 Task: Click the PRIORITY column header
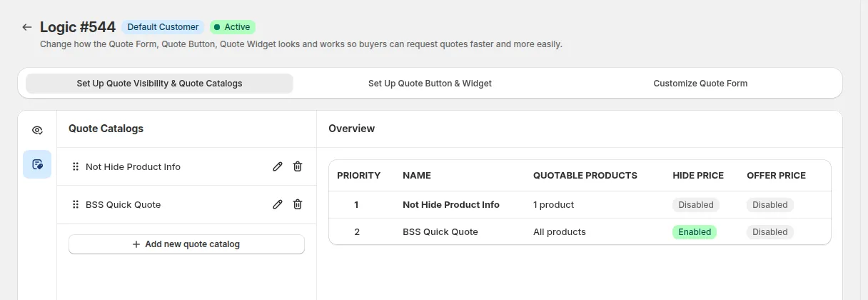pos(358,176)
